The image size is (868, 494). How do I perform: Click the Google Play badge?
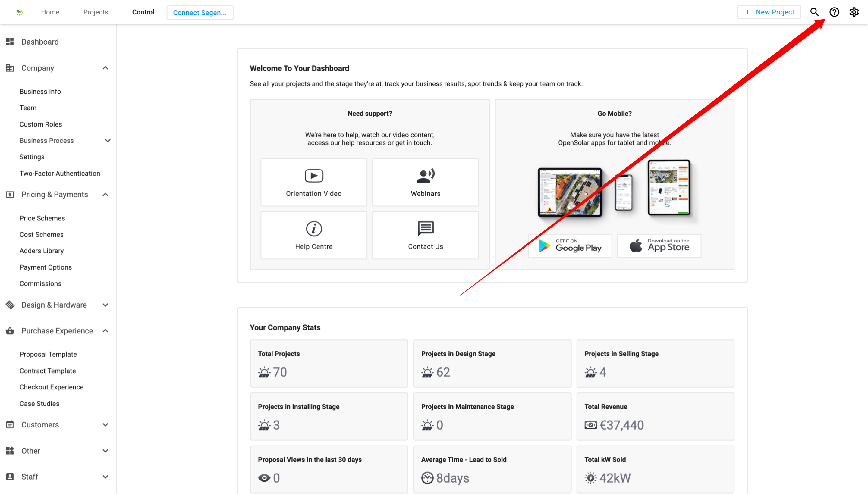[x=570, y=245]
